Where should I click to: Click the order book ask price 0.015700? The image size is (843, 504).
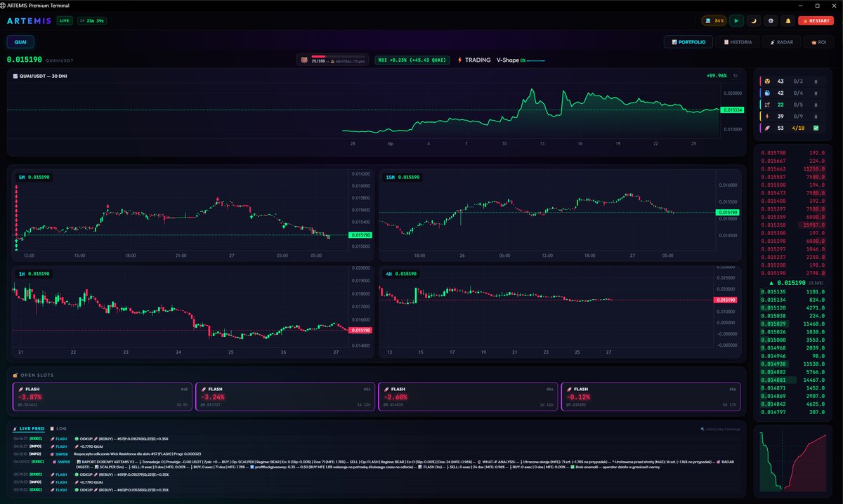(774, 152)
